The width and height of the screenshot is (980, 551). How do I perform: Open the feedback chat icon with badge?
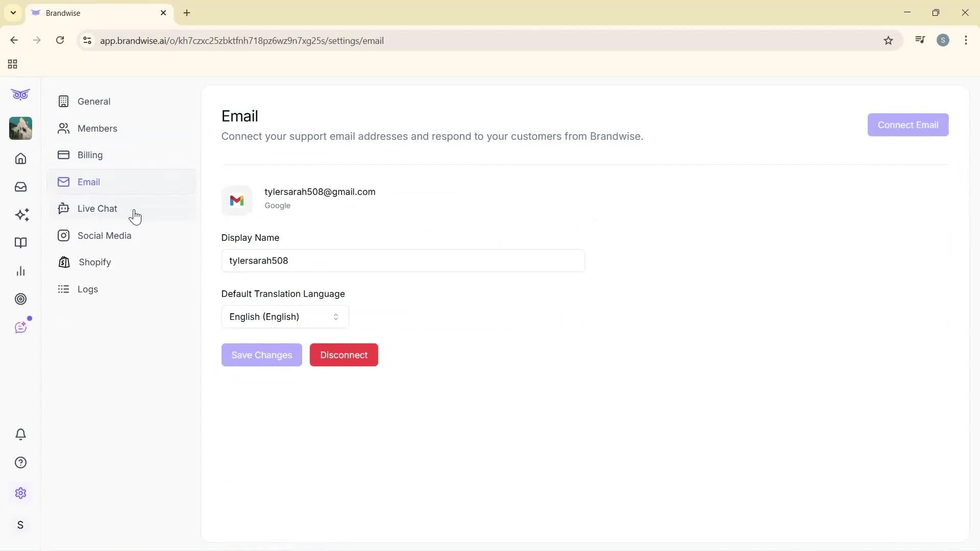click(x=21, y=327)
